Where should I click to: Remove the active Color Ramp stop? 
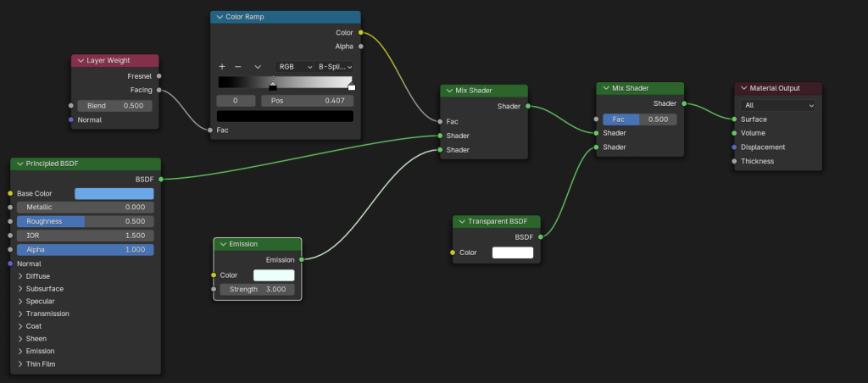(x=238, y=66)
